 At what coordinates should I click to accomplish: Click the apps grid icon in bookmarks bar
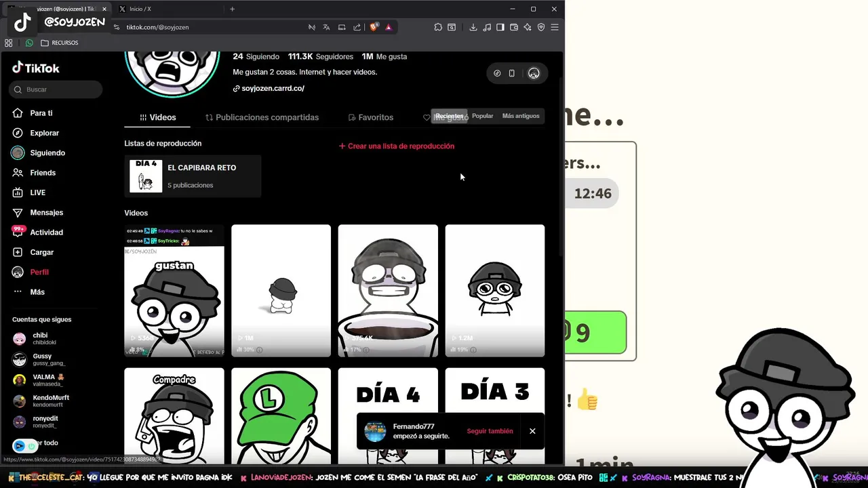pyautogui.click(x=9, y=43)
